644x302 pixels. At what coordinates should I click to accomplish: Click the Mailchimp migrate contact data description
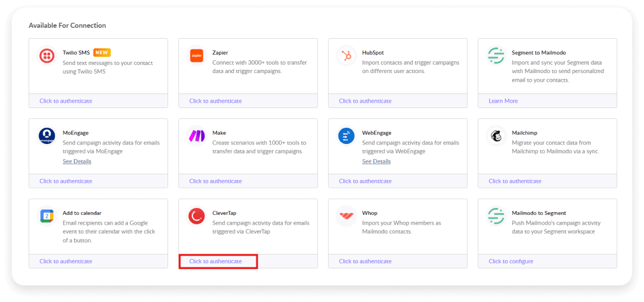555,147
